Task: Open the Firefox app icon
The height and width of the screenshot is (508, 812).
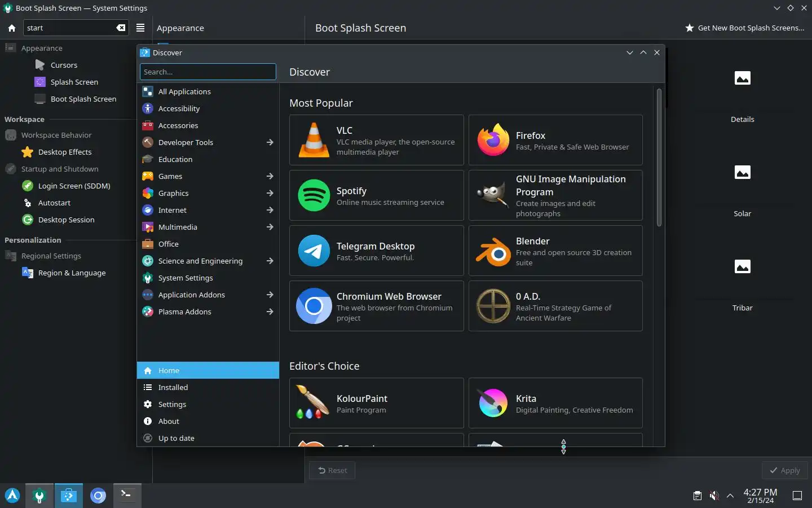Action: point(493,140)
